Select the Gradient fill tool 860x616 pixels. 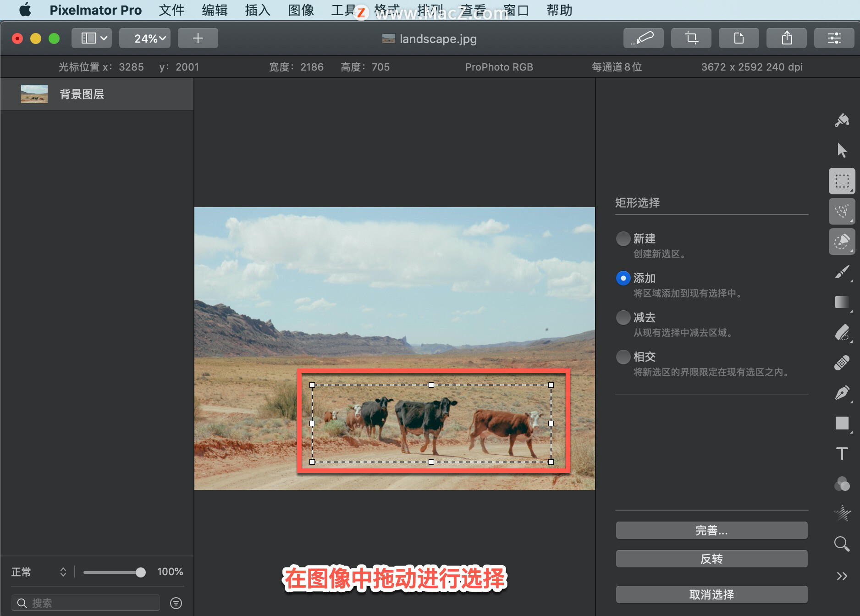point(842,302)
